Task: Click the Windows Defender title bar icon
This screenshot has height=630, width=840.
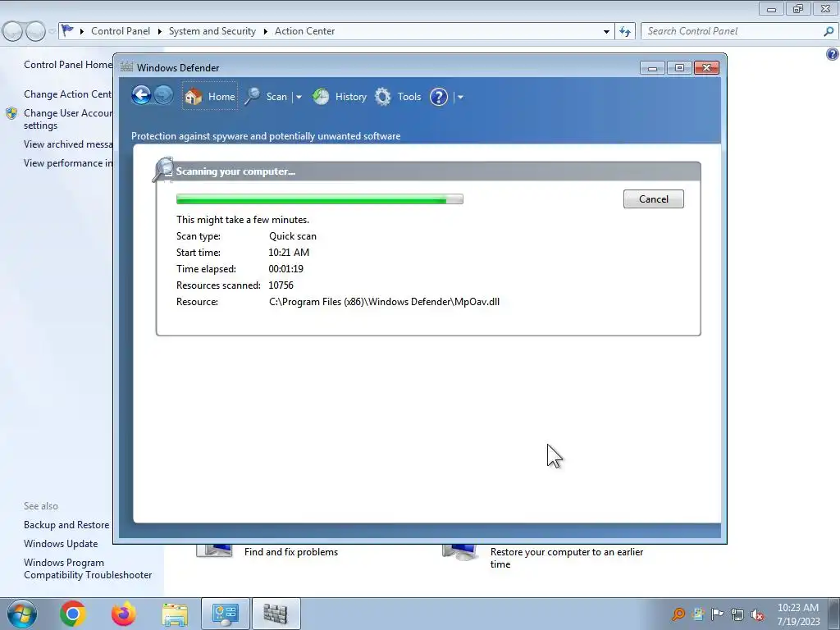Action: pos(126,67)
